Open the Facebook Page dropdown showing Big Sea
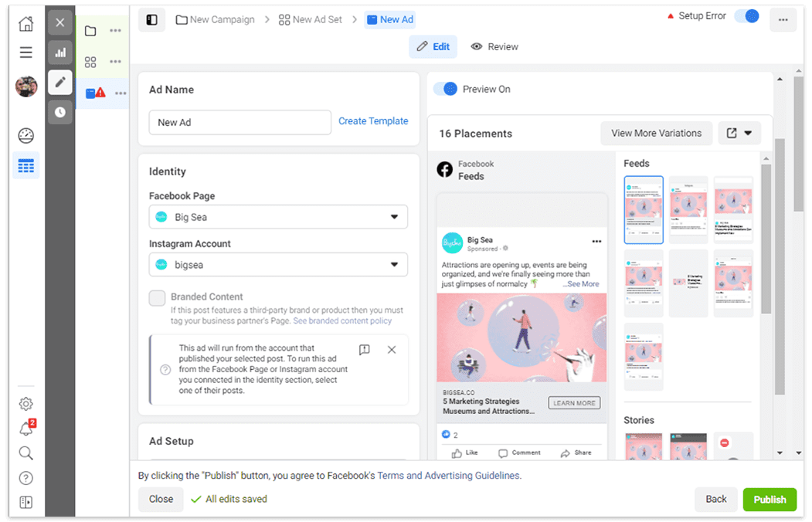The height and width of the screenshot is (522, 812). click(x=278, y=217)
